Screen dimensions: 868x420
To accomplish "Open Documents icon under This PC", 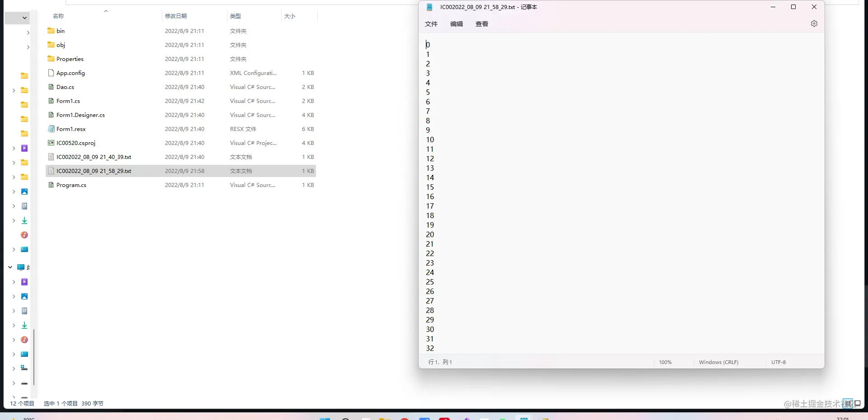I will pos(24,311).
